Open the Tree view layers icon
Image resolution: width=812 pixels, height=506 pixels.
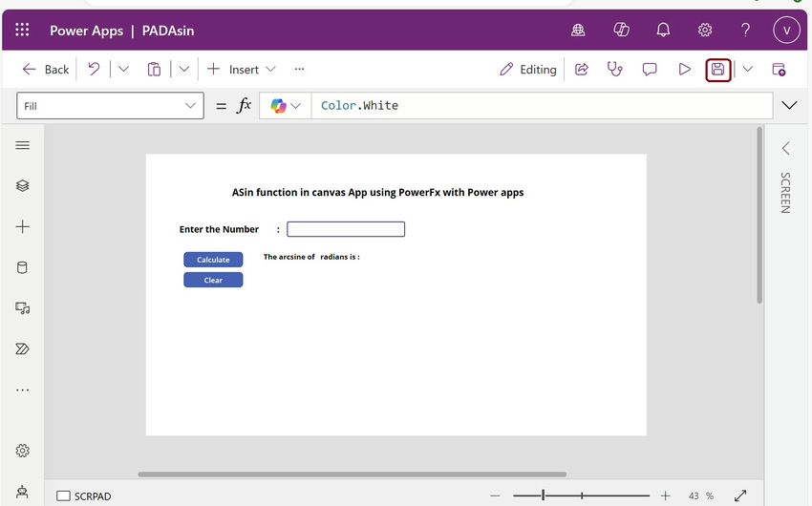pyautogui.click(x=22, y=186)
